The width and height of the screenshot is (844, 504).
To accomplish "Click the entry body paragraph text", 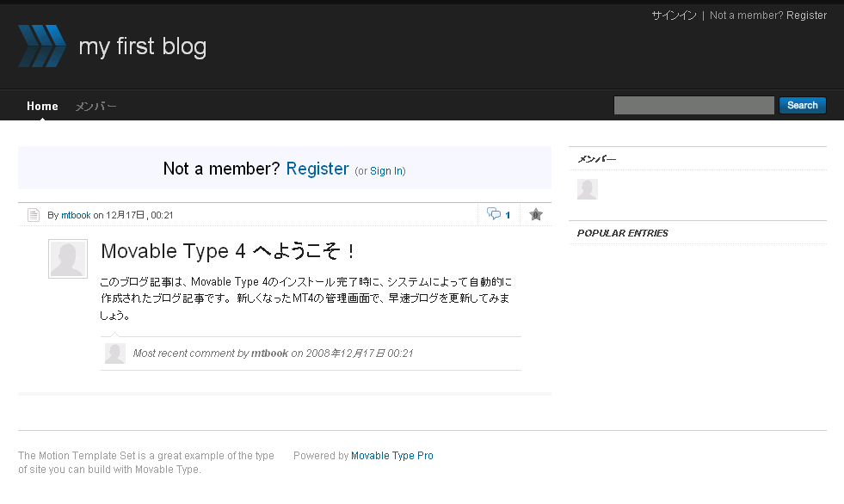I will (305, 298).
